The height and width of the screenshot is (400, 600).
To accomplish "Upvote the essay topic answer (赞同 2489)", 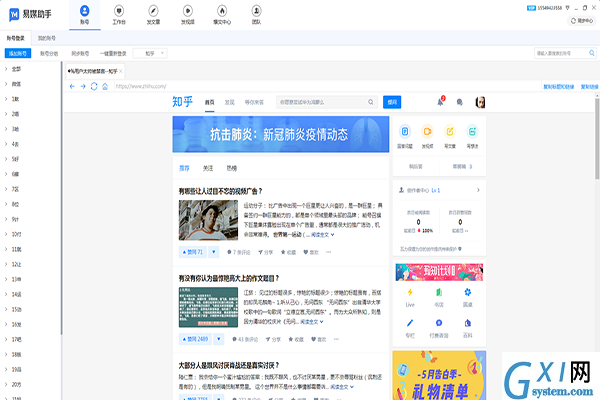I will [195, 339].
